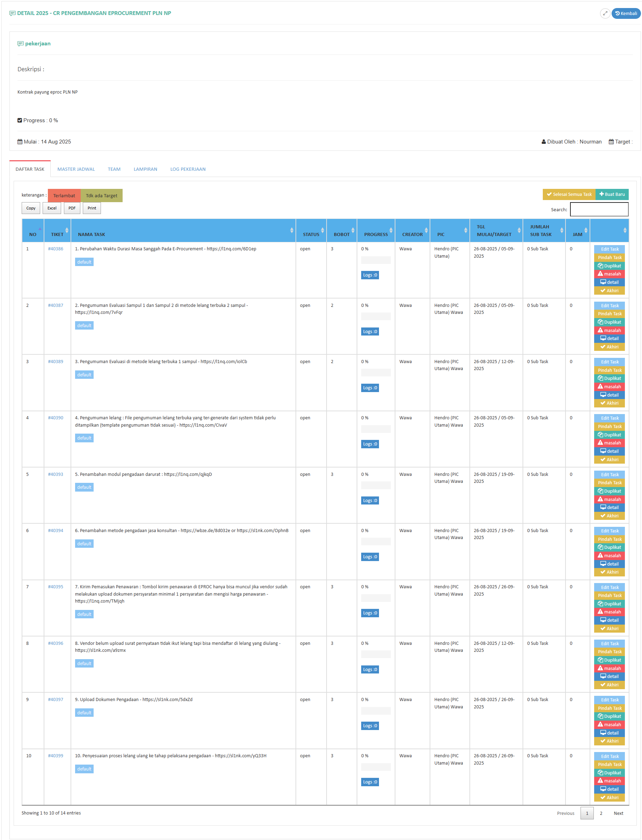This screenshot has width=642, height=840.
Task: Click Akhiri for task #40386
Action: pos(610,291)
